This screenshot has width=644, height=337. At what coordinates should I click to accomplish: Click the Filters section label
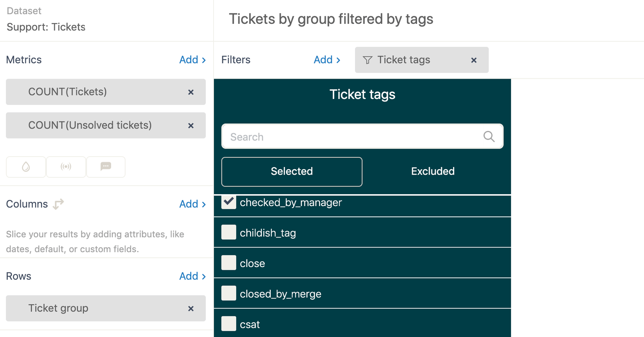pos(236,60)
